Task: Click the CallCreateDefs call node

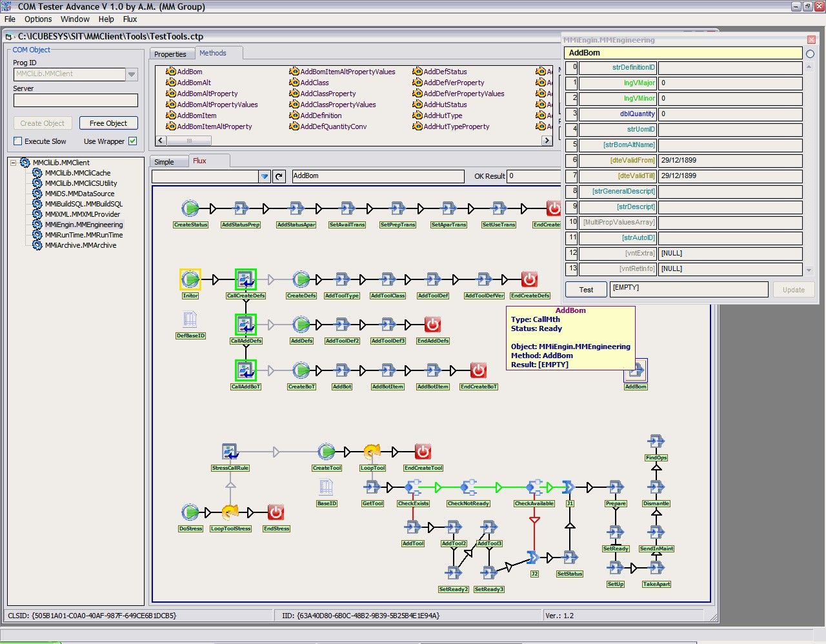Action: click(x=245, y=279)
